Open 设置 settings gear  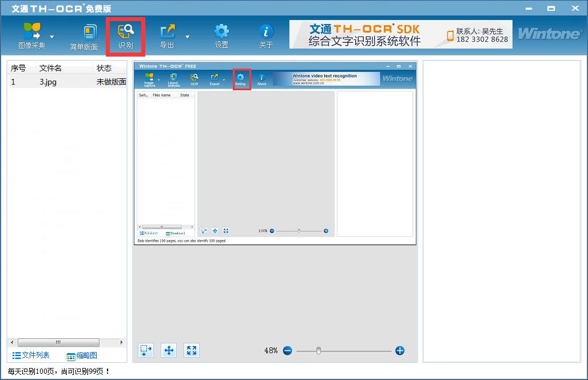(x=221, y=33)
